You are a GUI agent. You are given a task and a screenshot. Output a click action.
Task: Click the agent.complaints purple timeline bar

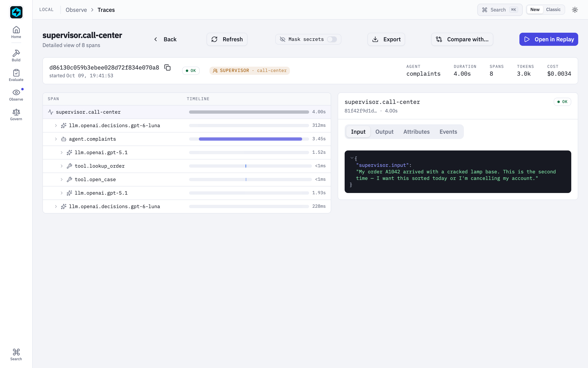(x=250, y=139)
